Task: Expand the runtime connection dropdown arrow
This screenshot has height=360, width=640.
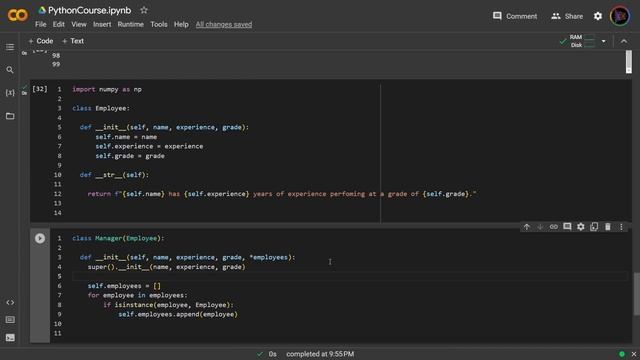Action: click(x=603, y=41)
